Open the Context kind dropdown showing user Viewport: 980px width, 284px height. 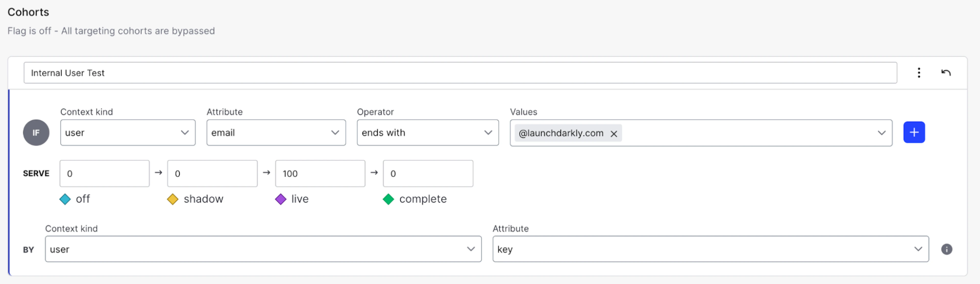(127, 132)
